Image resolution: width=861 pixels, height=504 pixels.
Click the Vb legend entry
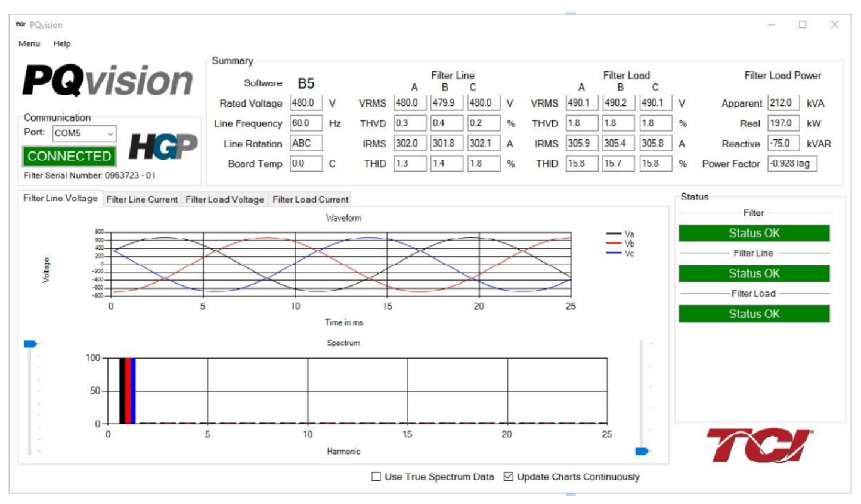click(x=620, y=244)
